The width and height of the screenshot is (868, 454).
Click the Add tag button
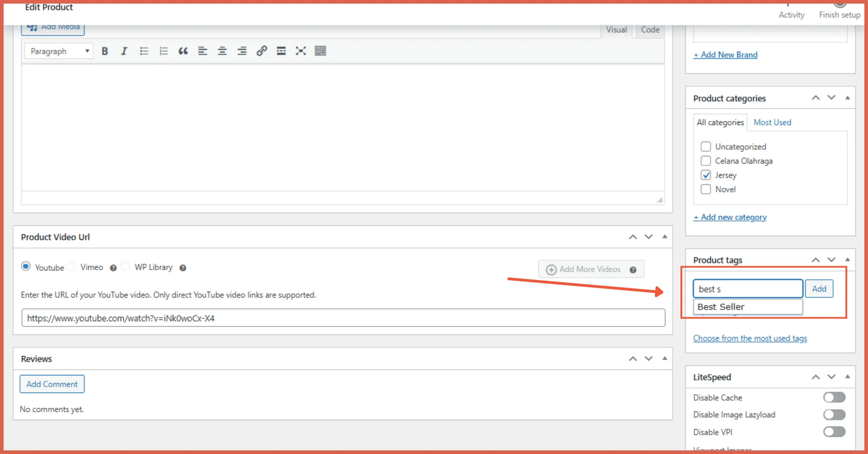[819, 289]
